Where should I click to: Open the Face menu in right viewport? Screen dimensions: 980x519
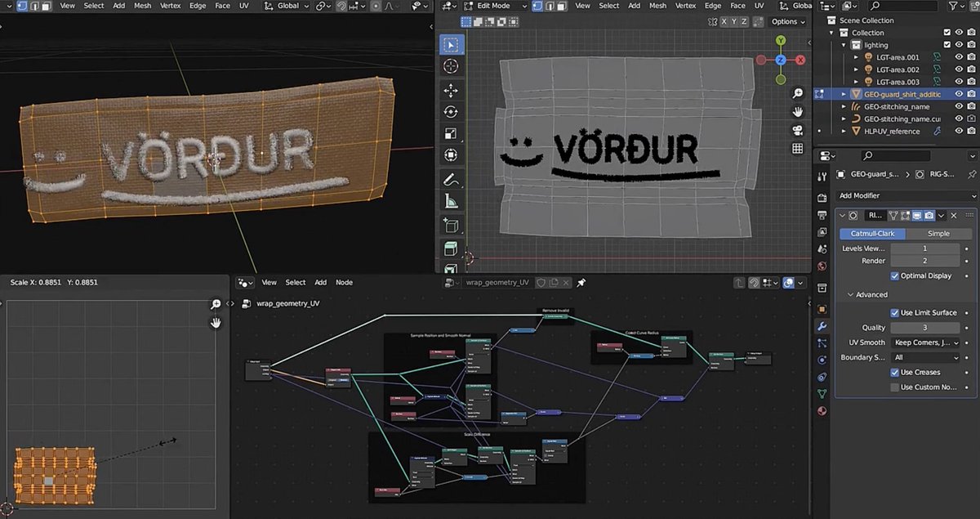(737, 6)
